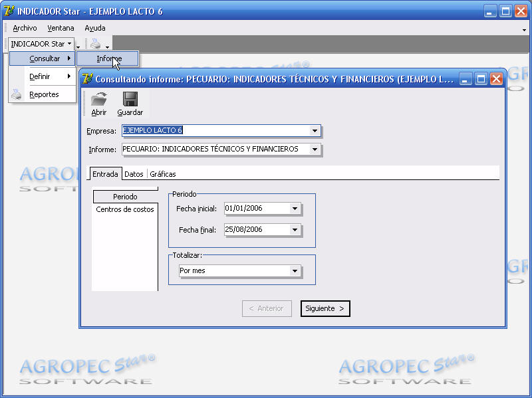Image resolution: width=532 pixels, height=398 pixels.
Task: Open toolbar options arrow after INDICADOR Star
Action: [x=78, y=47]
